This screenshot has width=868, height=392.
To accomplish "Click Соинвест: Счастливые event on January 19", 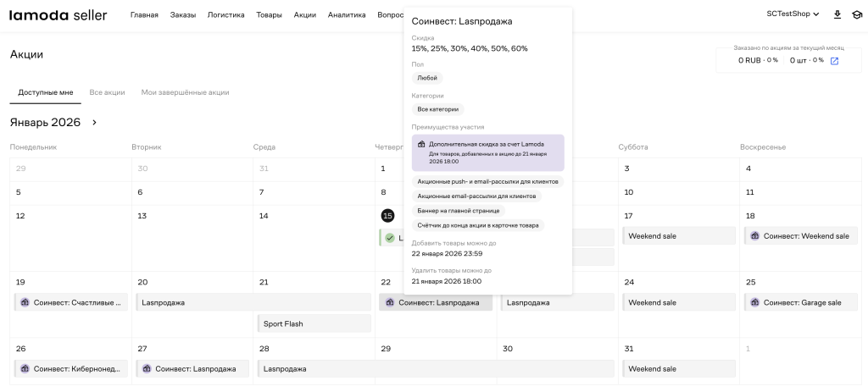I will 71,302.
